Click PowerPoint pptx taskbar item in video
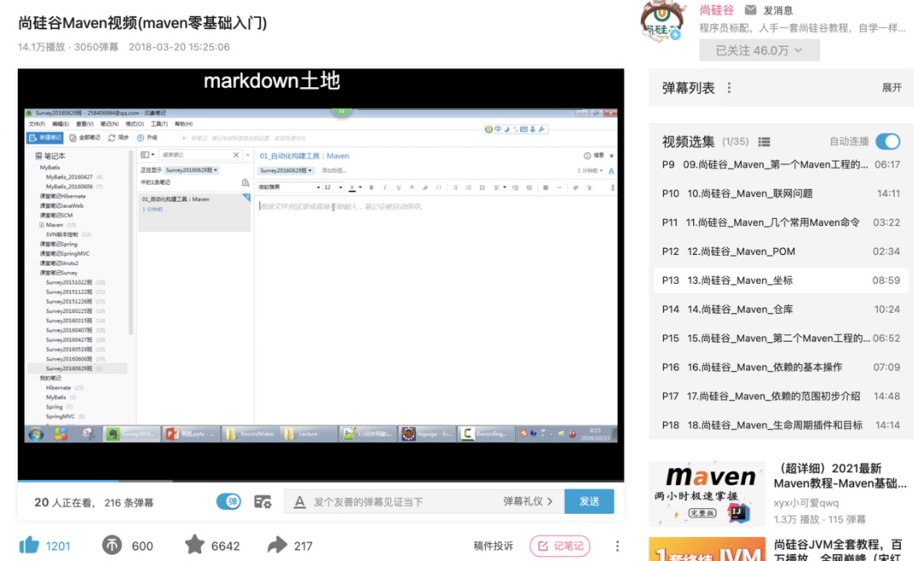The height and width of the screenshot is (561, 924). [x=190, y=434]
